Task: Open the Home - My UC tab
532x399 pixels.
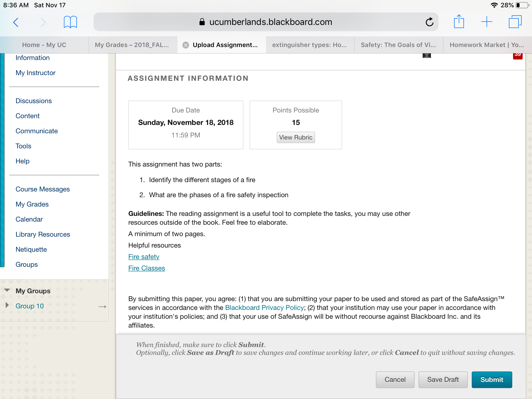Action: [44, 45]
